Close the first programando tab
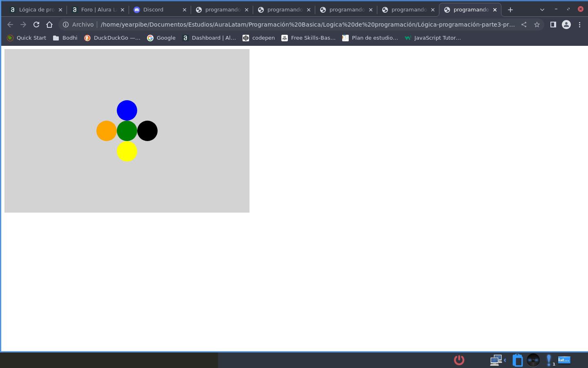This screenshot has width=588, height=368. coord(247,9)
